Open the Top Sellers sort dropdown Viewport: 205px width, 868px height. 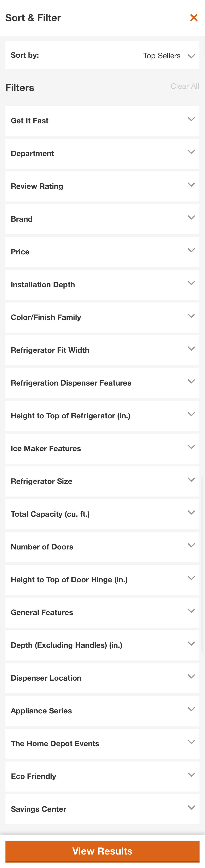pos(169,56)
